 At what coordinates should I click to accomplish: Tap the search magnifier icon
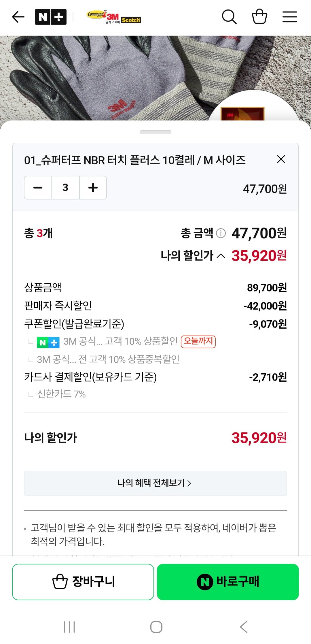229,17
